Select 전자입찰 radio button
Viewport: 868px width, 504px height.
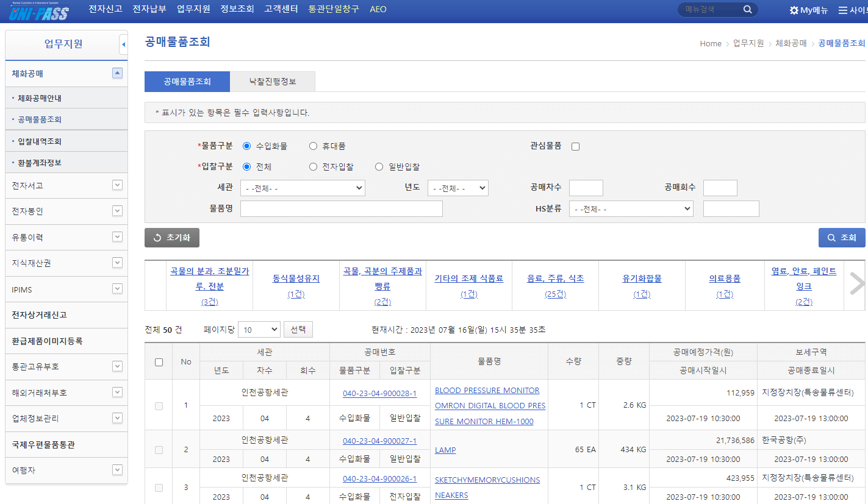(x=313, y=167)
